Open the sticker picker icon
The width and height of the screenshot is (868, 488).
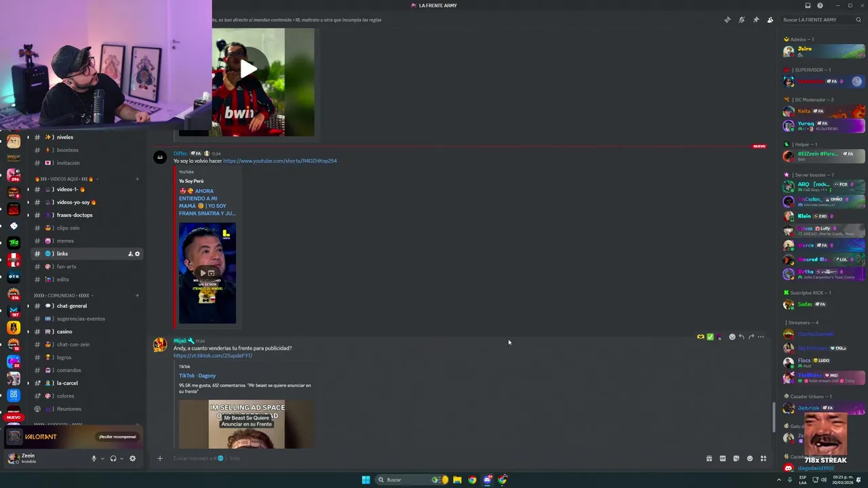736,458
